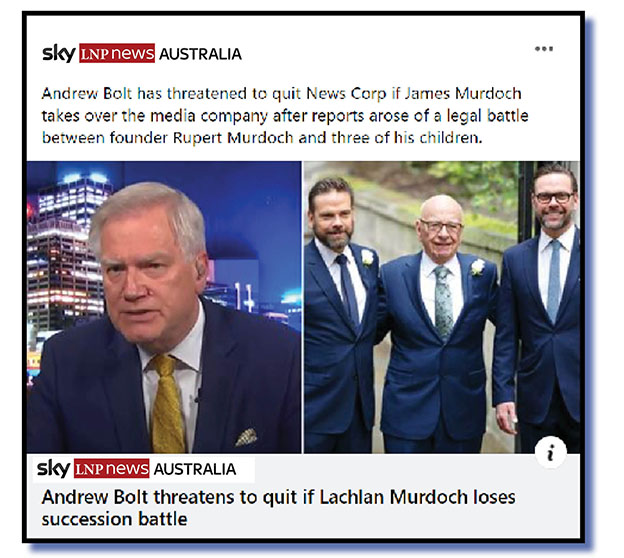Open the left studio presenter photo
The height and width of the screenshot is (558, 624).
164,307
